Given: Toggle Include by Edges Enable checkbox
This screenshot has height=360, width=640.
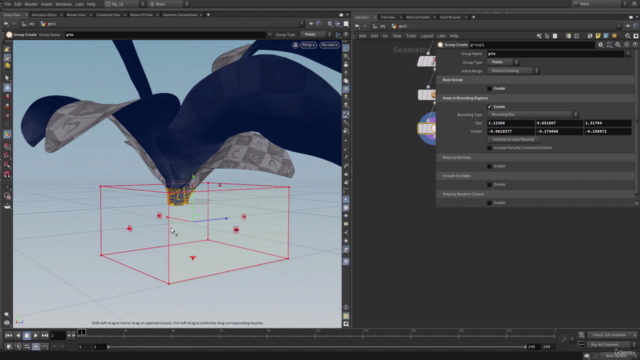Looking at the screenshot, I should pyautogui.click(x=489, y=184).
